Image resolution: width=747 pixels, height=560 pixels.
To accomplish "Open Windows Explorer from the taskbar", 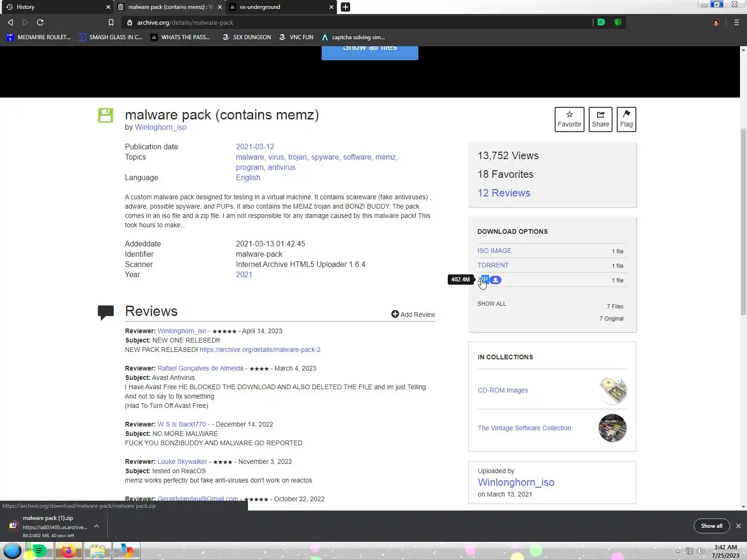I will 97,551.
